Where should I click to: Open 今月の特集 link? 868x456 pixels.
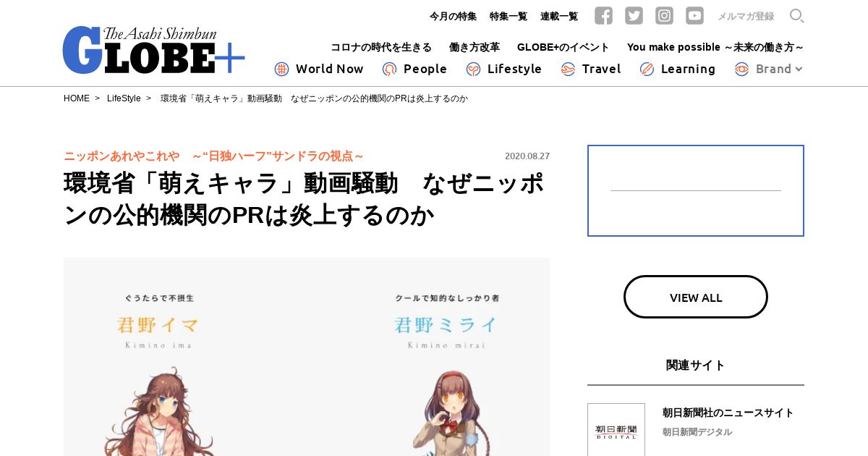click(x=453, y=16)
